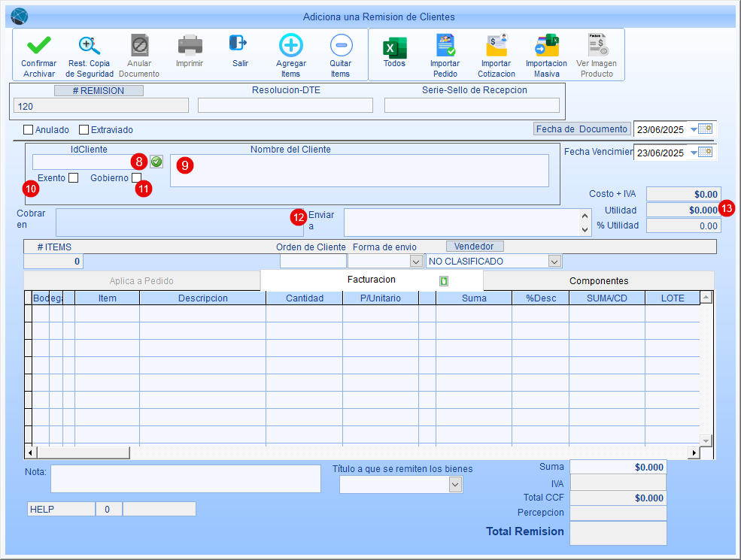
Task: Open the Importar Cotizacion tool
Action: [x=497, y=46]
